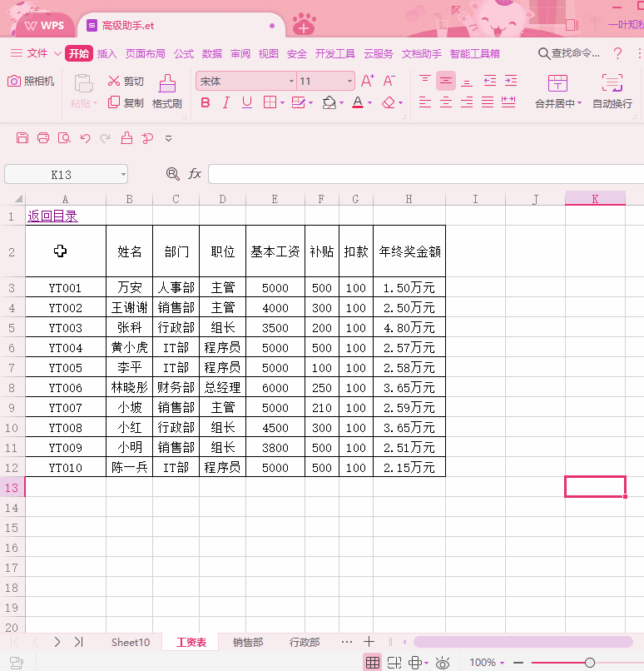Image resolution: width=644 pixels, height=671 pixels.
Task: Open the quick access toolbar customize arrow
Action: 168,139
